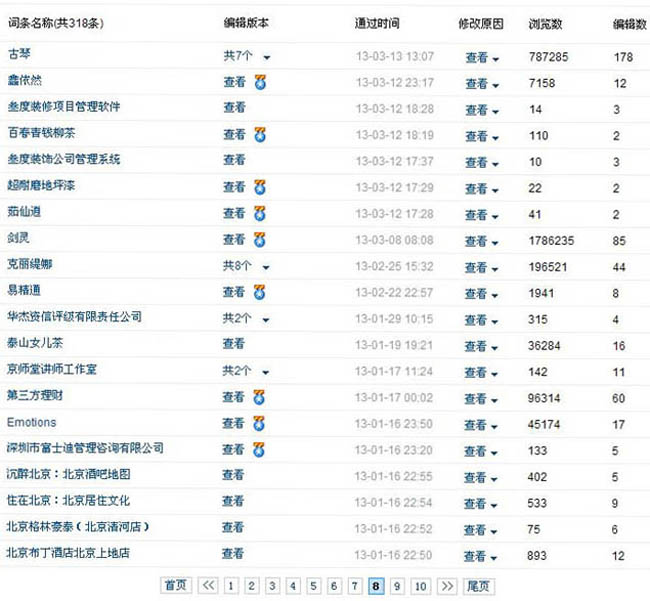Click the 尾页 last page button
The height and width of the screenshot is (601, 650).
479,586
